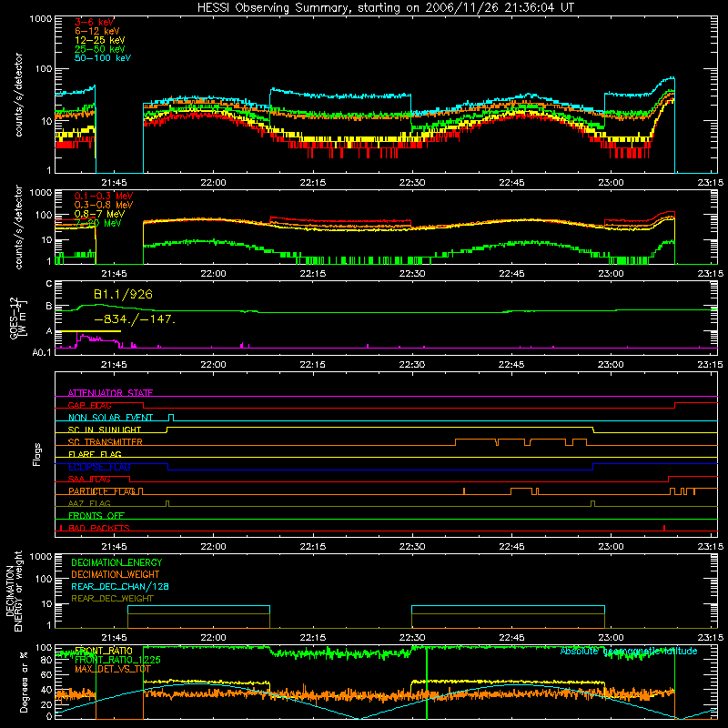The height and width of the screenshot is (728, 728).
Task: Select the SC_IN_SUNLIGHT flag label
Action: point(105,430)
